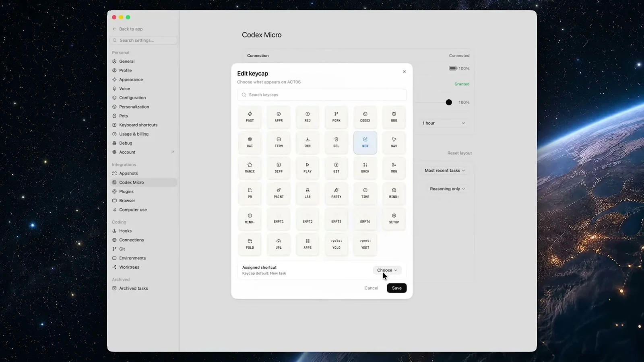Select the UPL upload keycap

tap(279, 244)
